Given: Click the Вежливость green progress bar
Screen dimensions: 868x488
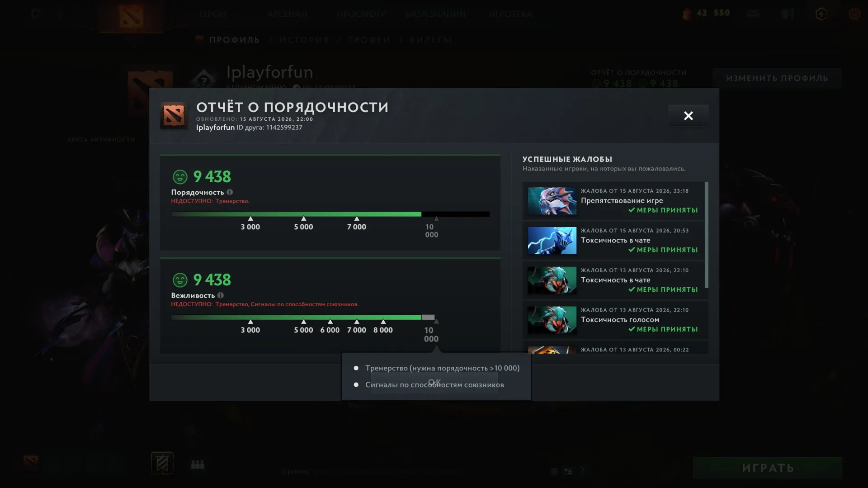Looking at the screenshot, I should (296, 317).
